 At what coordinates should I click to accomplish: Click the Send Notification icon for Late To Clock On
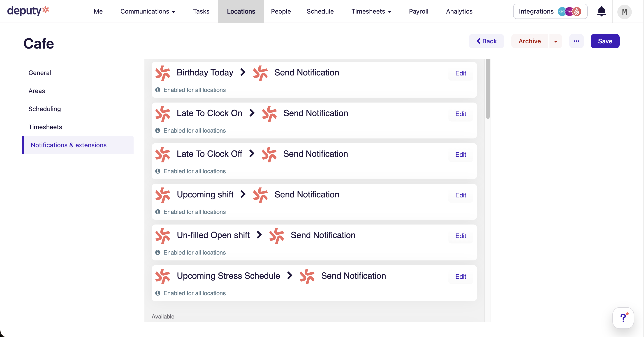click(x=269, y=114)
